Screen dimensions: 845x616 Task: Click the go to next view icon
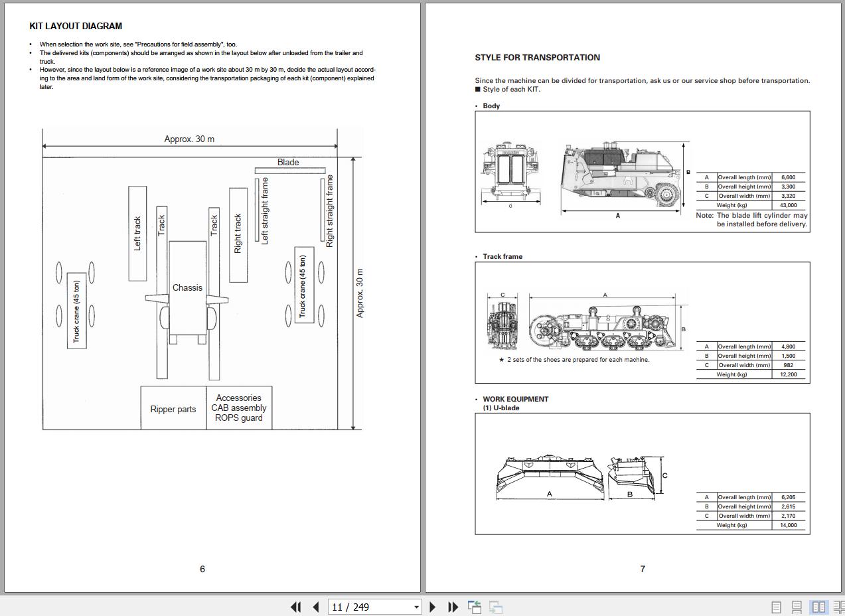coord(496,607)
